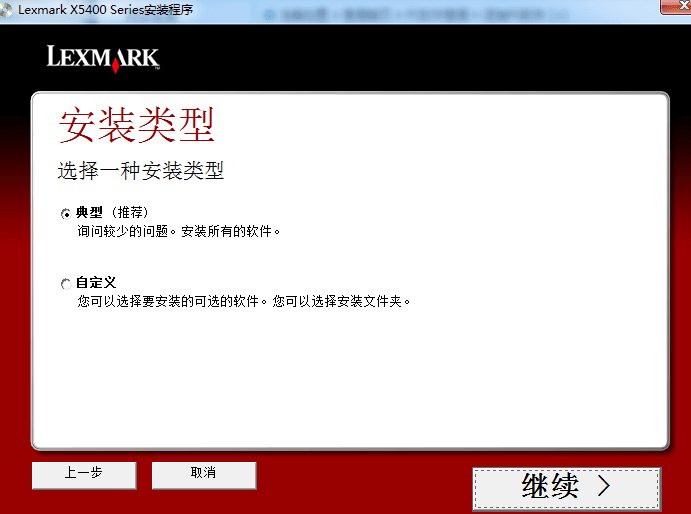This screenshot has height=514, width=691.
Task: Click the Lexmark logo
Action: [x=103, y=58]
